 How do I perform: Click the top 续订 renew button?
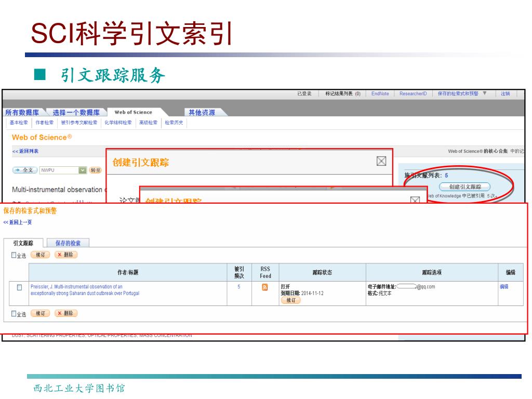click(41, 255)
